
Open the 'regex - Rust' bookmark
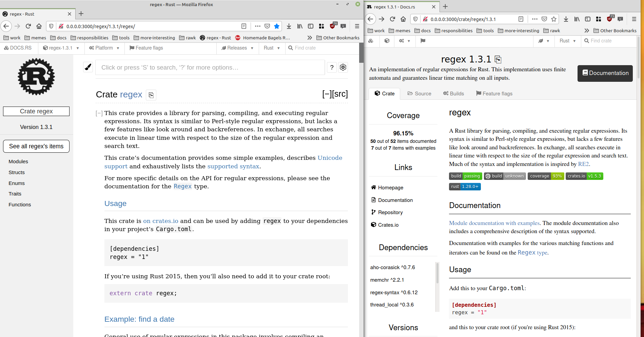(x=216, y=38)
